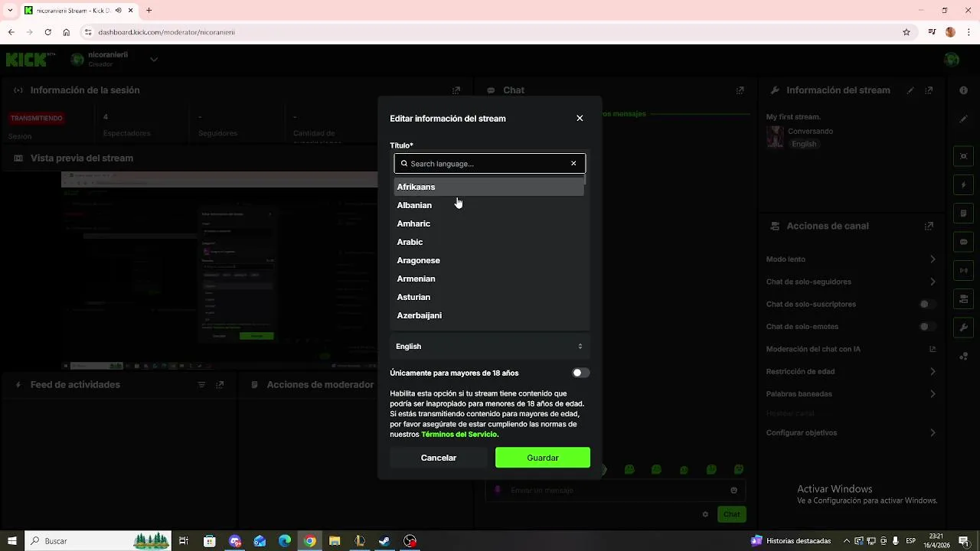Choose Armenian language option
This screenshot has width=980, height=551.
tap(489, 279)
